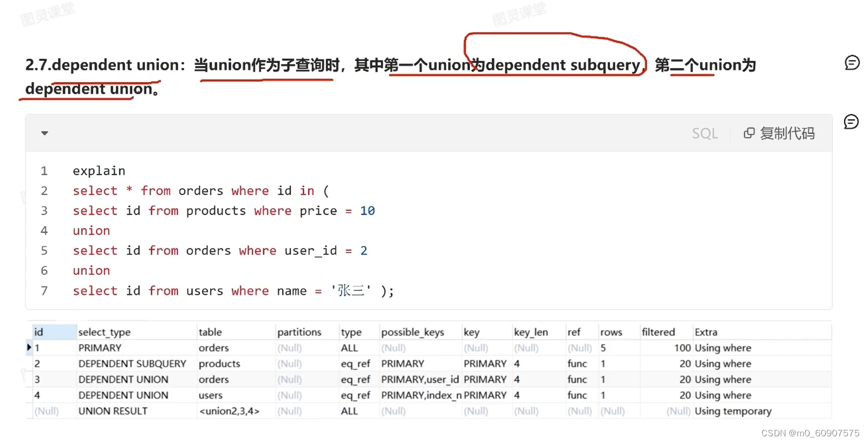
Task: Click the 'PRIMARY,index_n' possible_keys cell
Action: tap(420, 395)
